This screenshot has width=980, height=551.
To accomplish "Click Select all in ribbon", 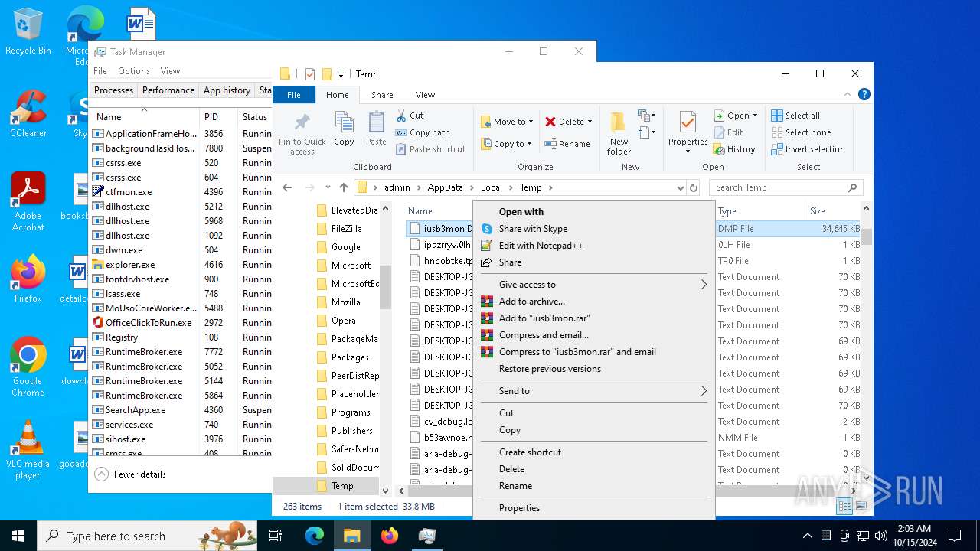I will click(795, 116).
